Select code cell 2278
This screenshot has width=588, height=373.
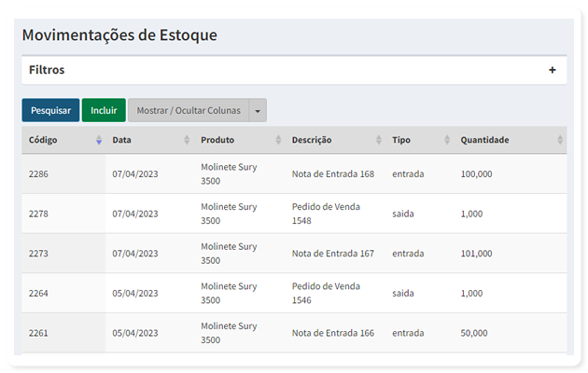[38, 214]
